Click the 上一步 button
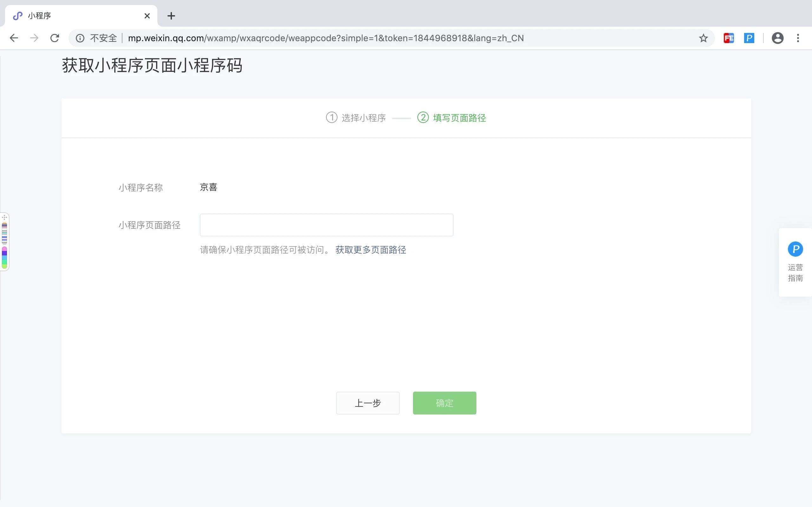812x507 pixels. pos(368,403)
